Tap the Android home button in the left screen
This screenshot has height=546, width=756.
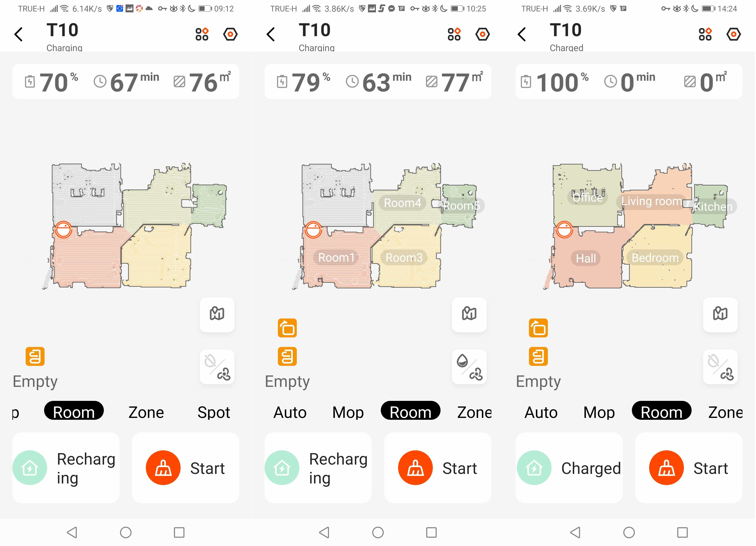pyautogui.click(x=126, y=532)
